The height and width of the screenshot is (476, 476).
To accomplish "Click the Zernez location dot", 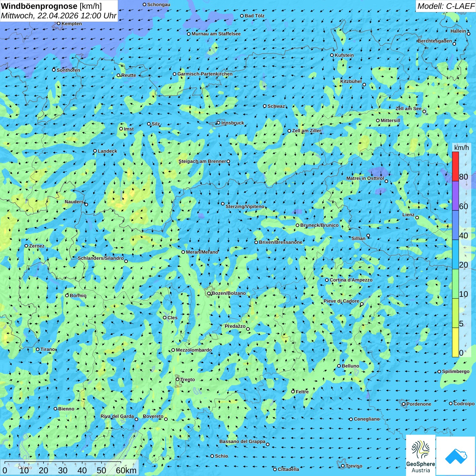I will (26, 246).
